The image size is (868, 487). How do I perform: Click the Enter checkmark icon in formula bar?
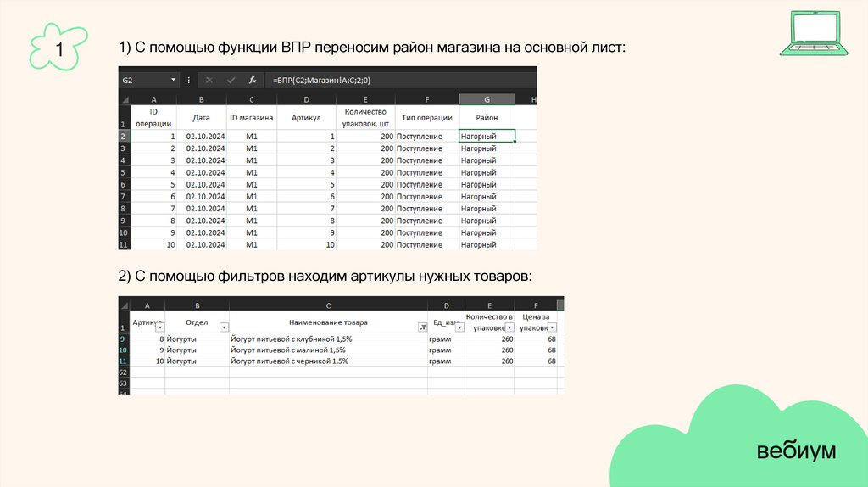[x=231, y=81]
